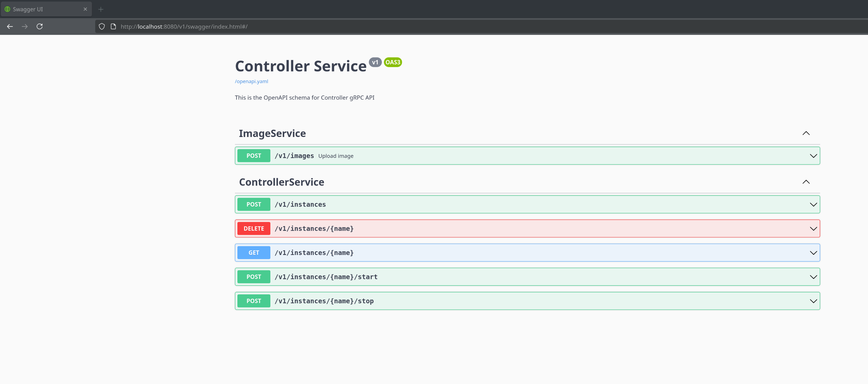Open a new browser tab with plus icon
This screenshot has width=868, height=384.
click(101, 9)
